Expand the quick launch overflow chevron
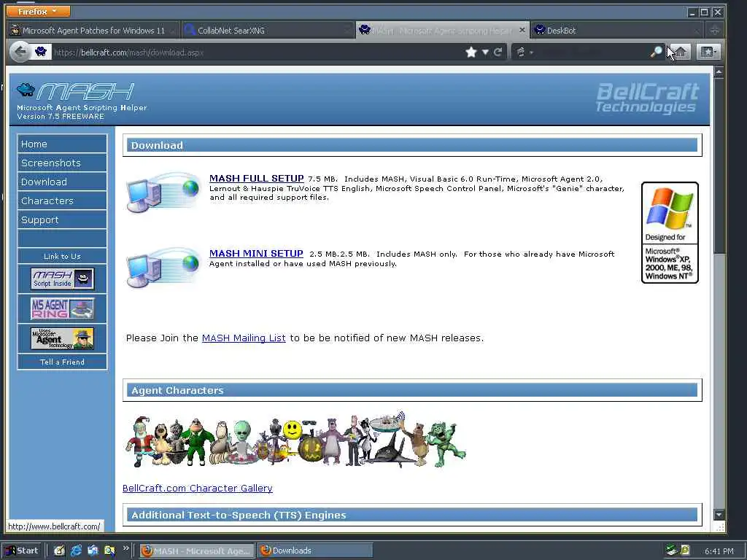This screenshot has width=747, height=560. coord(125,548)
